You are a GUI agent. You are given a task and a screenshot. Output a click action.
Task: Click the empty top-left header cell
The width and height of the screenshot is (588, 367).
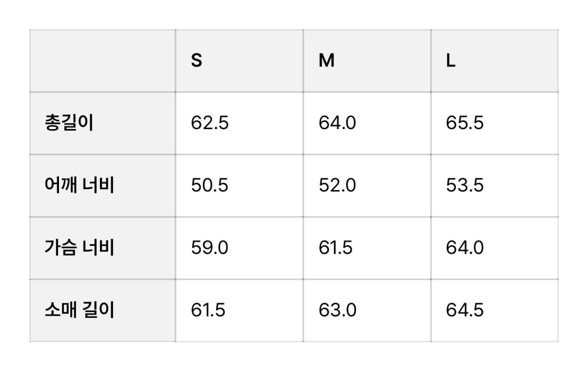coord(102,61)
